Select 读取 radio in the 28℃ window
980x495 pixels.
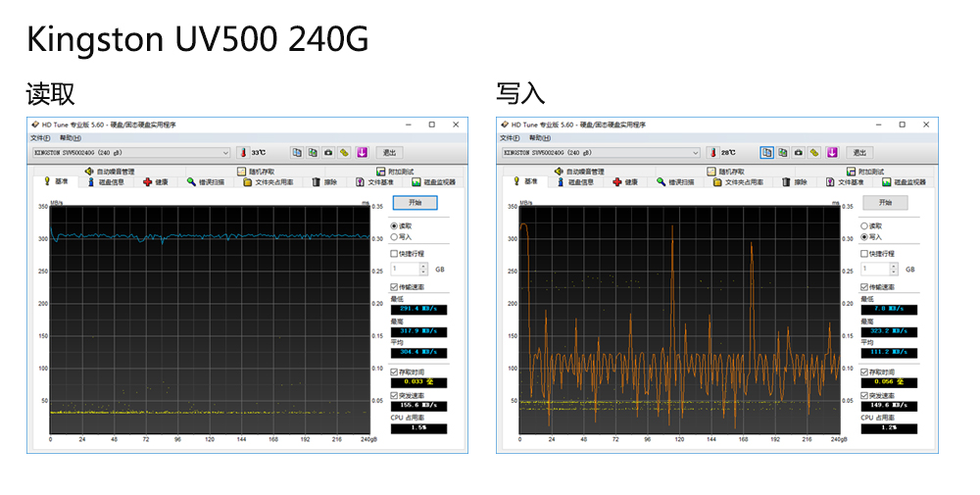click(x=863, y=225)
